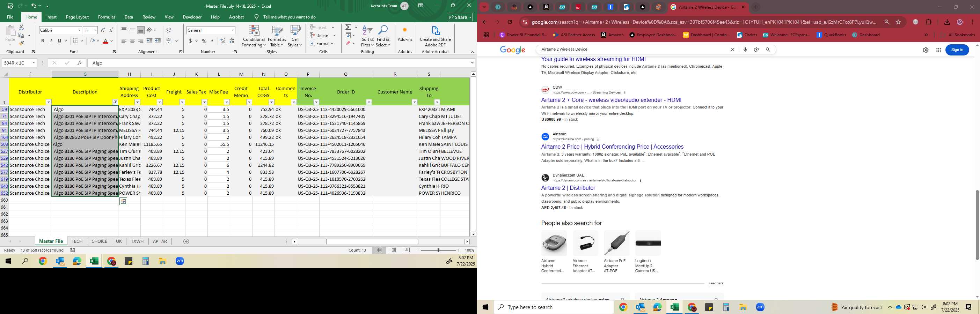Viewport: 980px width, 314px height.
Task: Open Font Color red swatch button
Action: [x=106, y=41]
